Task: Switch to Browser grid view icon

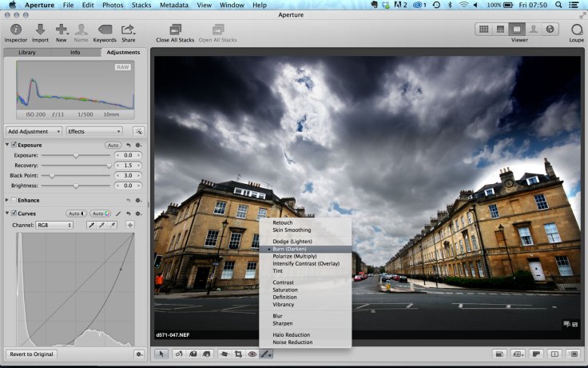Action: pyautogui.click(x=484, y=30)
